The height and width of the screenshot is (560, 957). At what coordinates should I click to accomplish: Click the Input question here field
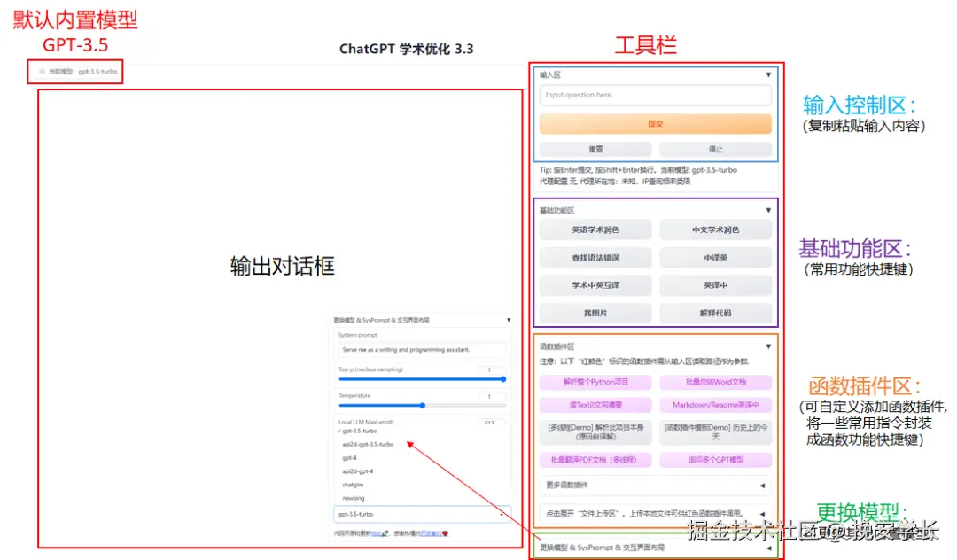click(x=655, y=95)
